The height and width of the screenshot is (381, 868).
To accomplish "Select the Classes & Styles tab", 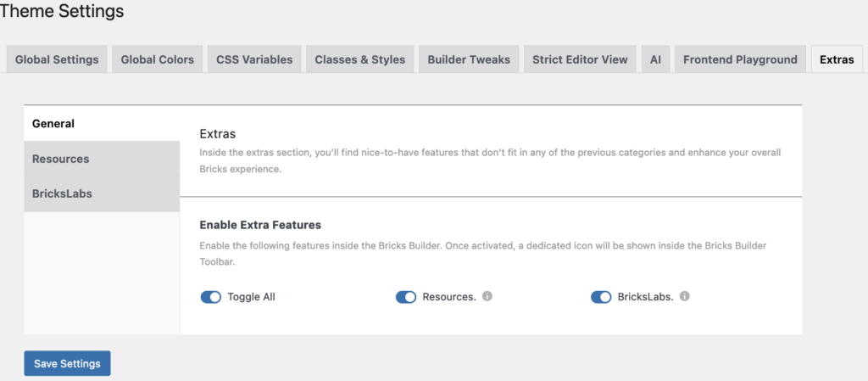I will [360, 59].
